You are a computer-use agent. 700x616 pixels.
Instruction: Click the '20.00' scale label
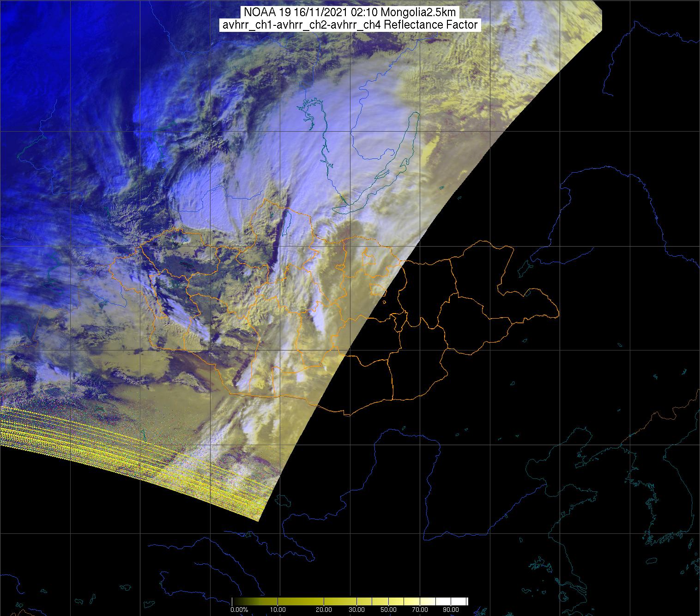click(x=324, y=610)
